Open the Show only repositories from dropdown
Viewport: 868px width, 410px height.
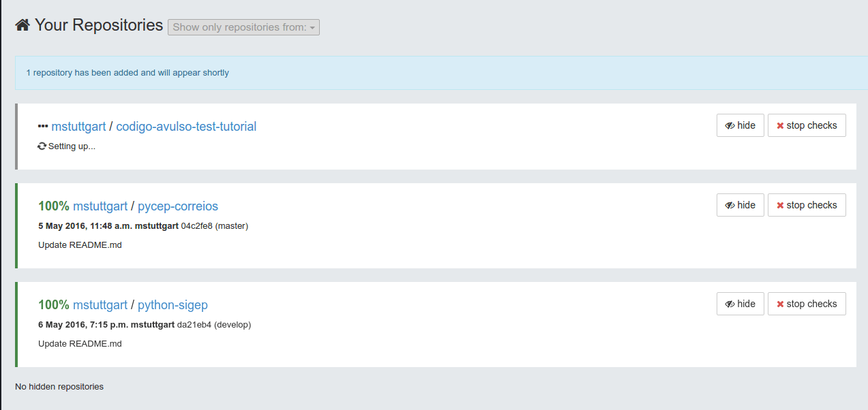(x=243, y=27)
